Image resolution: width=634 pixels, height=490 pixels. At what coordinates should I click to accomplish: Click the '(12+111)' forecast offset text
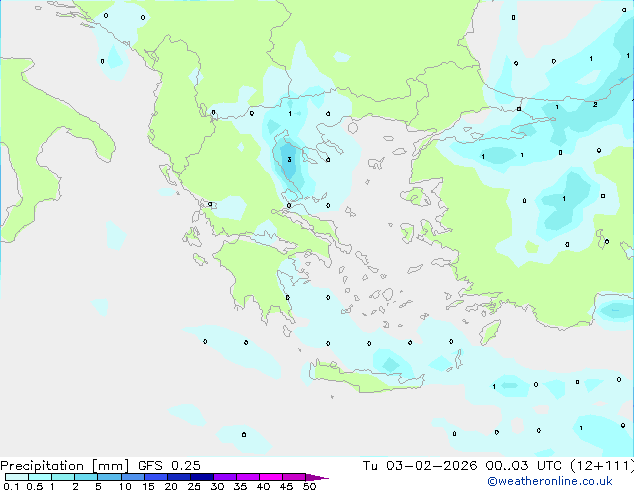point(602,466)
